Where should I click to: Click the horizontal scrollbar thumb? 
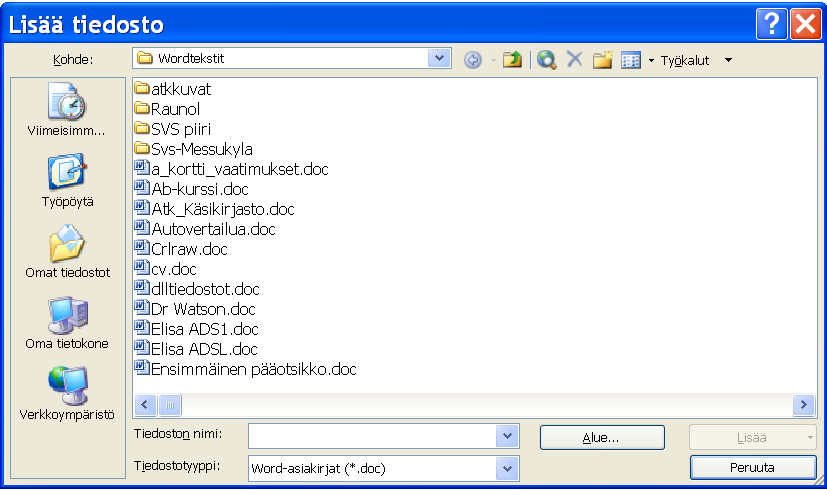pyautogui.click(x=170, y=405)
